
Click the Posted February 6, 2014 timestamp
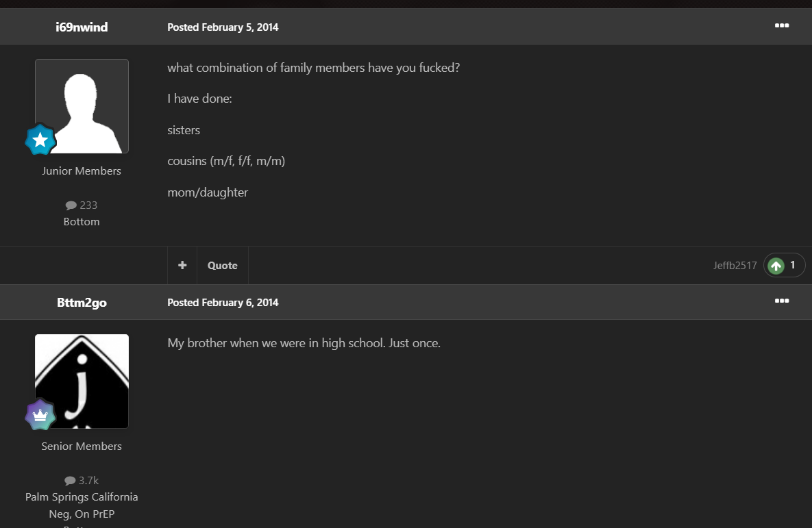pyautogui.click(x=223, y=302)
